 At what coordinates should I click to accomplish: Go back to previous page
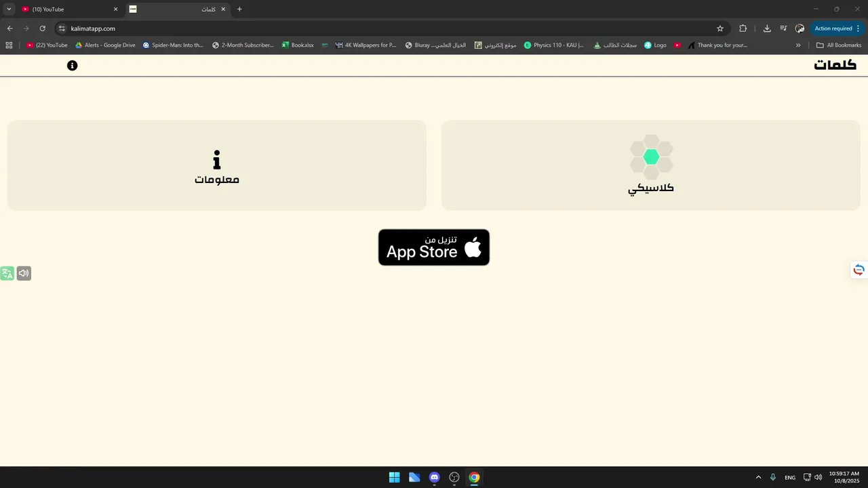[9, 28]
